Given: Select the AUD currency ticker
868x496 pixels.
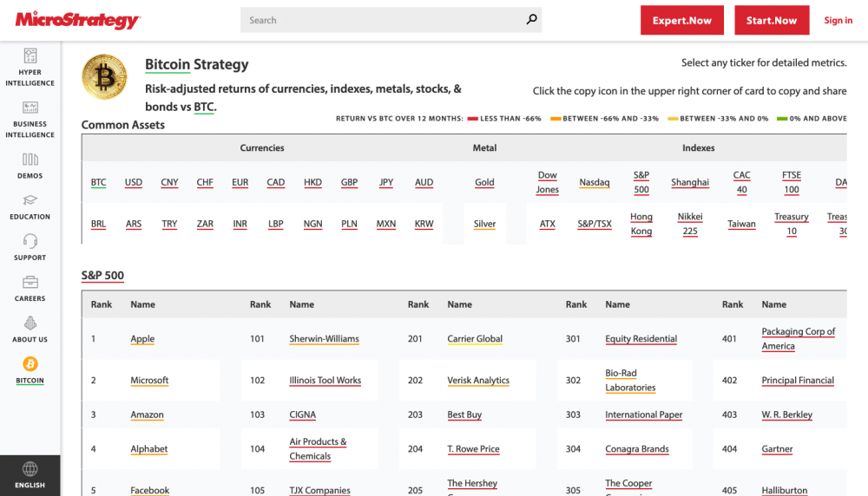Looking at the screenshot, I should (424, 182).
